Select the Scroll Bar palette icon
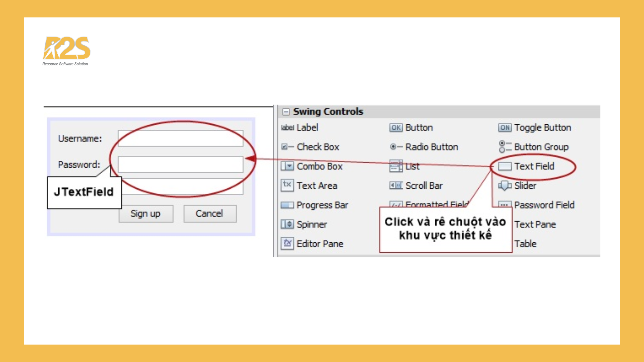This screenshot has height=362, width=644. coord(396,185)
